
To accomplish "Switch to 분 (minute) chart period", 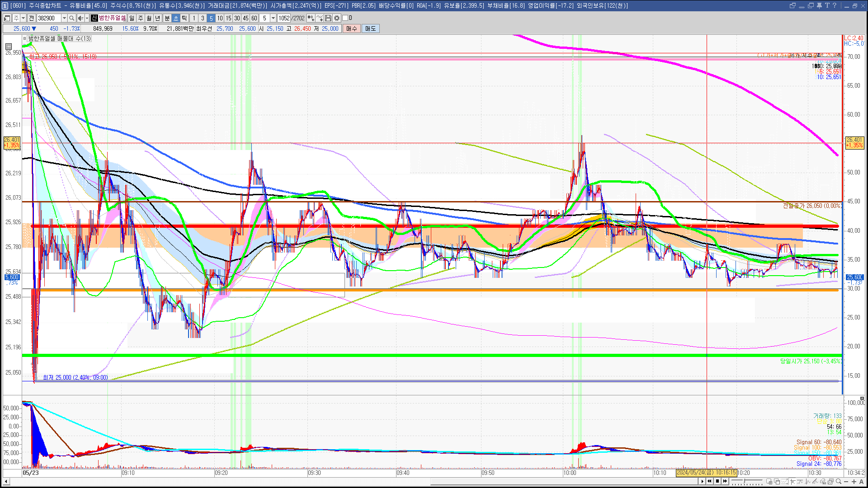I will point(167,18).
